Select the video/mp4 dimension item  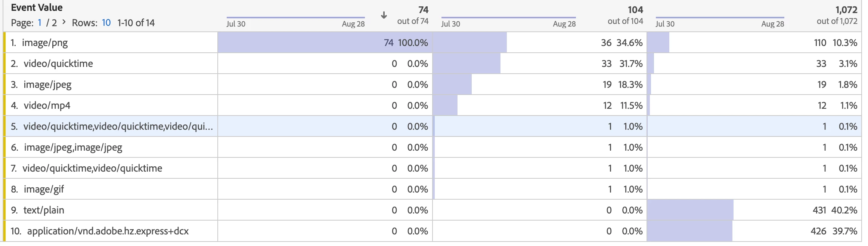tap(47, 105)
